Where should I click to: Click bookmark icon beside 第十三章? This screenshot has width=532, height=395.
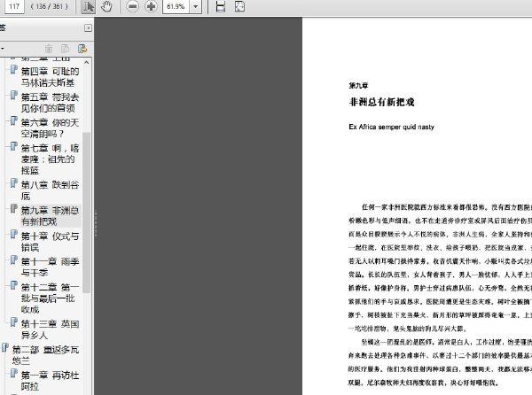pos(13,322)
